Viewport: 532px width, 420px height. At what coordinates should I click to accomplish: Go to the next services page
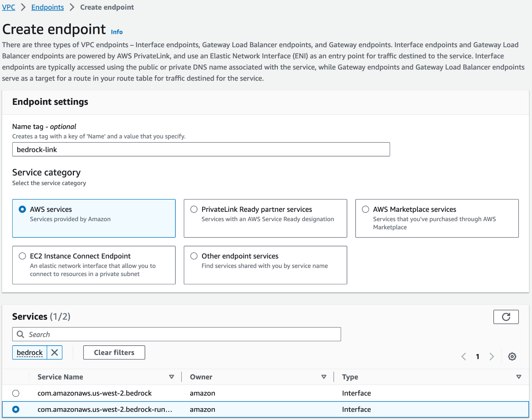tap(492, 356)
